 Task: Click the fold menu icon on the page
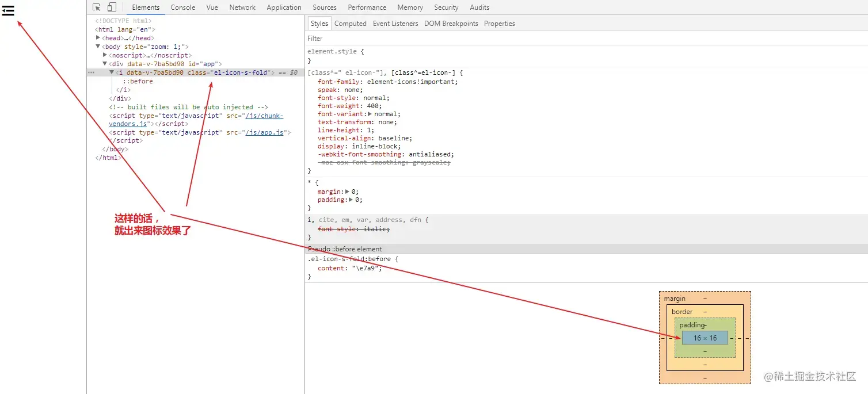pyautogui.click(x=8, y=10)
